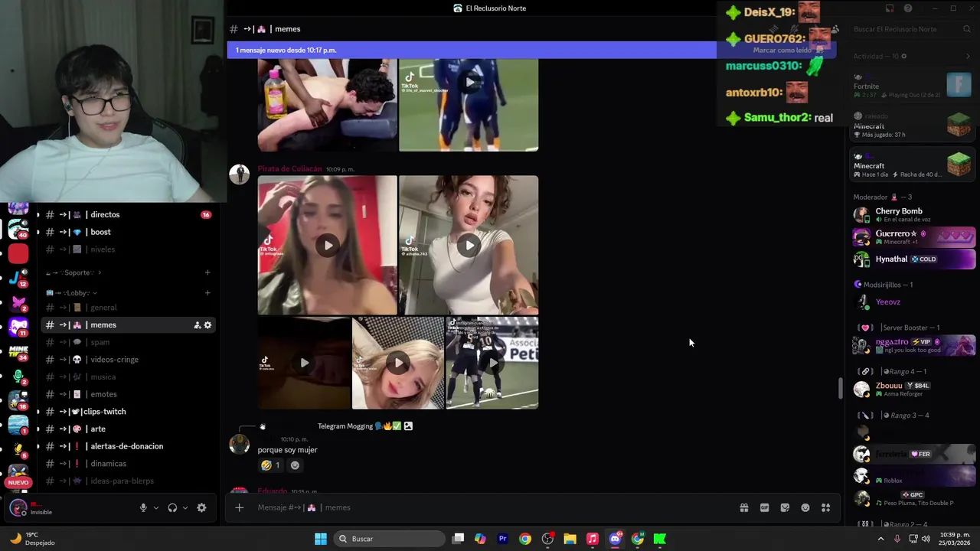Open member Yeeovz profile
This screenshot has width=980, height=551.
913,302
